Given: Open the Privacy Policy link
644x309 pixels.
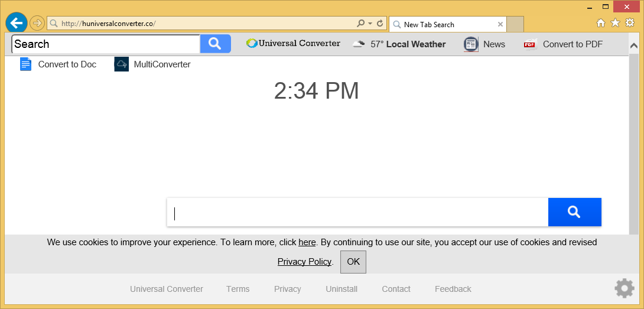Looking at the screenshot, I should pyautogui.click(x=304, y=262).
